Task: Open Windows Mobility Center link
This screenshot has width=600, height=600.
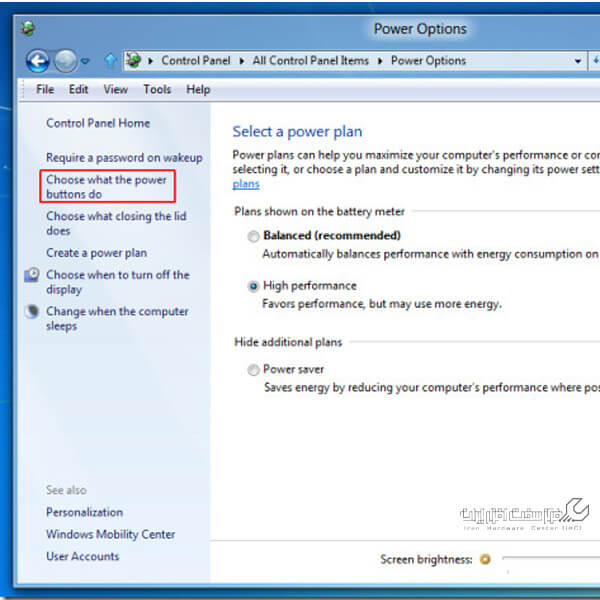Action: point(111,534)
